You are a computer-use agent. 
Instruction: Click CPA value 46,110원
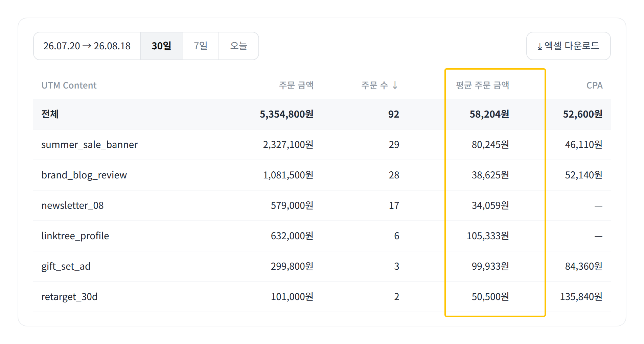click(x=584, y=145)
